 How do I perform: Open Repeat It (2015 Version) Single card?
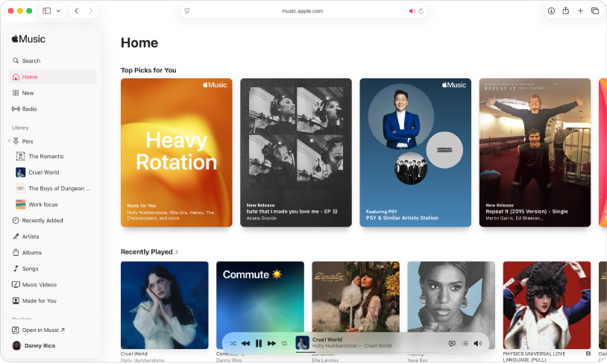535,153
